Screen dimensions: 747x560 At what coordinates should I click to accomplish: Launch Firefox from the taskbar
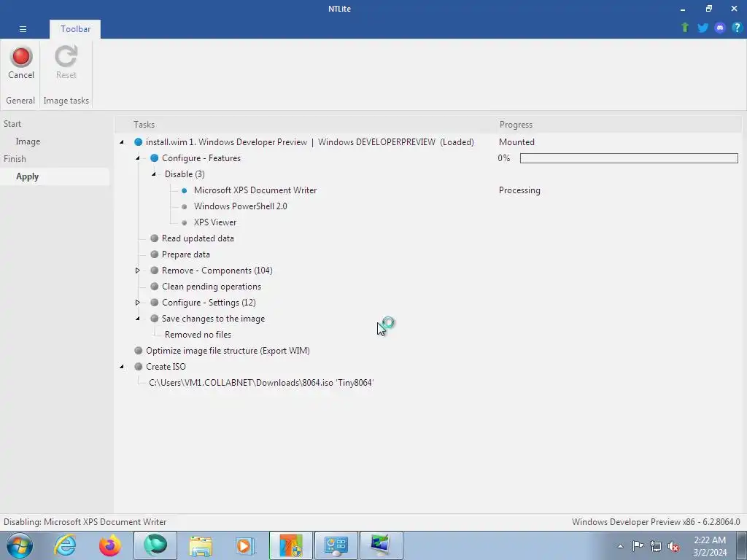(109, 545)
